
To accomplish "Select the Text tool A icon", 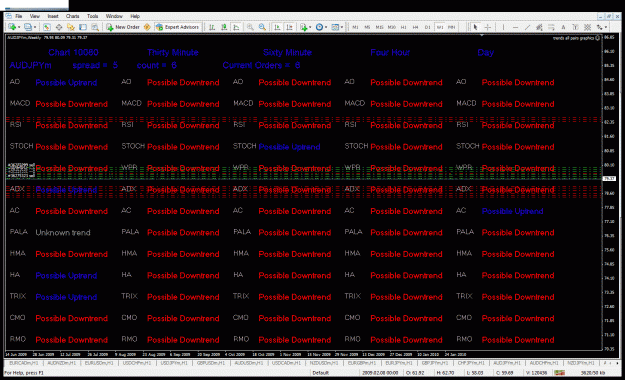I will pos(563,27).
